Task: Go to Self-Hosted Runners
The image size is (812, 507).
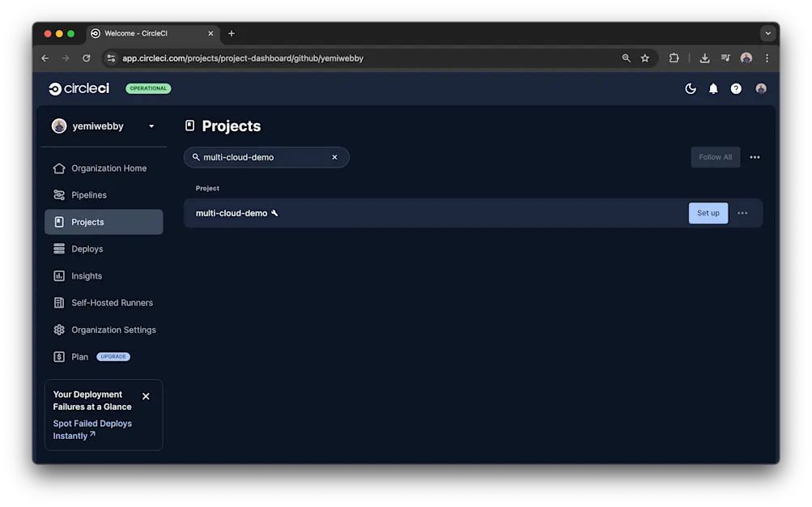Action: [112, 302]
